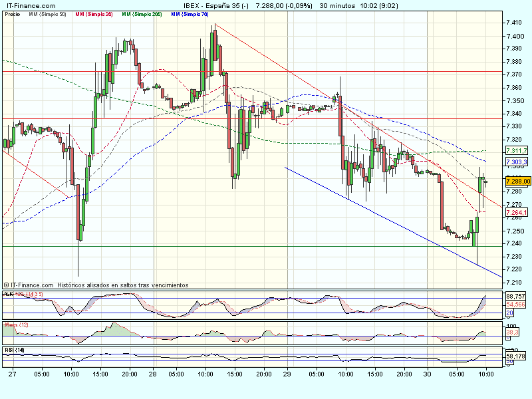Select the Mom (12) indicator label
532x399 pixels.
point(16,325)
